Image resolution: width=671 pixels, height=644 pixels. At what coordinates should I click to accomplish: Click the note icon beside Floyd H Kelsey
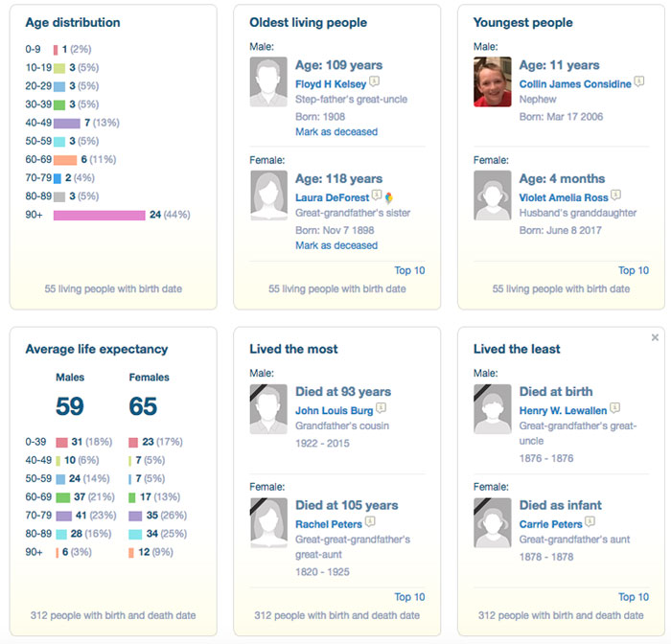point(375,80)
